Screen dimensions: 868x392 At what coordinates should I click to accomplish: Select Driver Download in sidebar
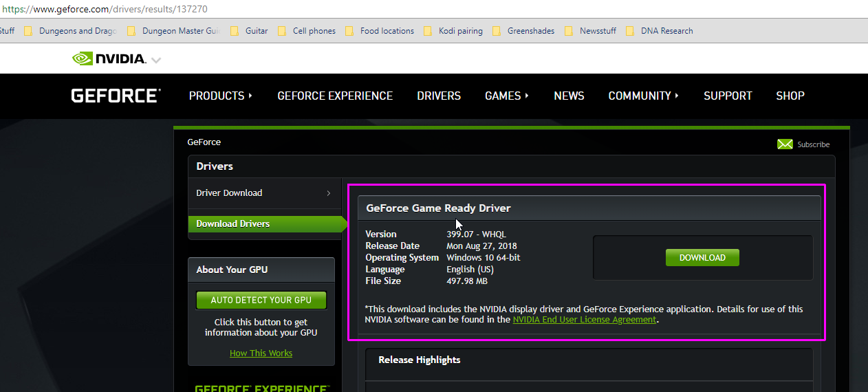[229, 193]
